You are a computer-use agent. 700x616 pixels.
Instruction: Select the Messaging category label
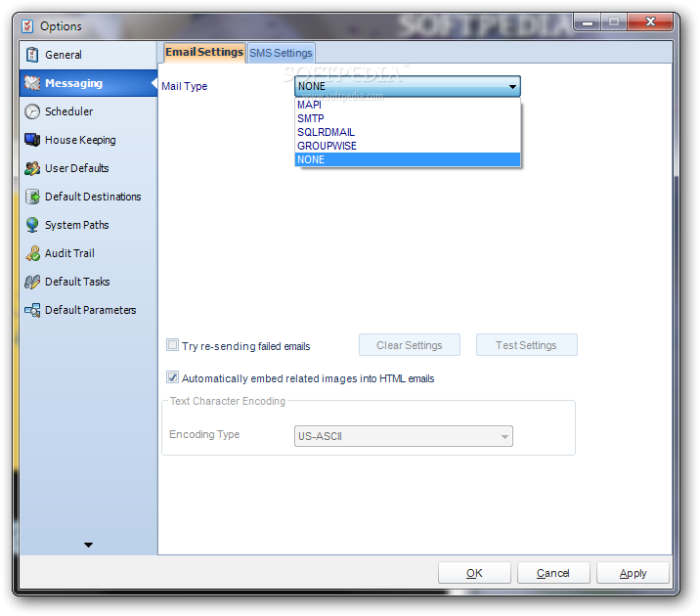click(73, 83)
